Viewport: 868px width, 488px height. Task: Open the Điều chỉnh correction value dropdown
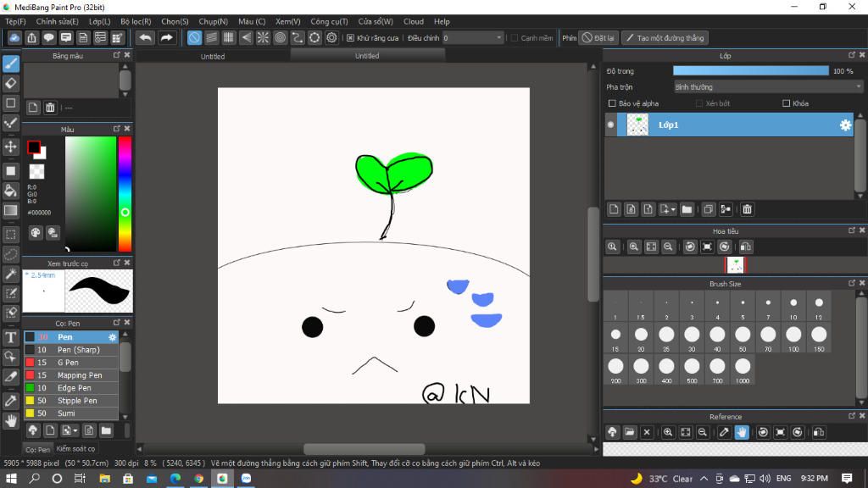[473, 37]
